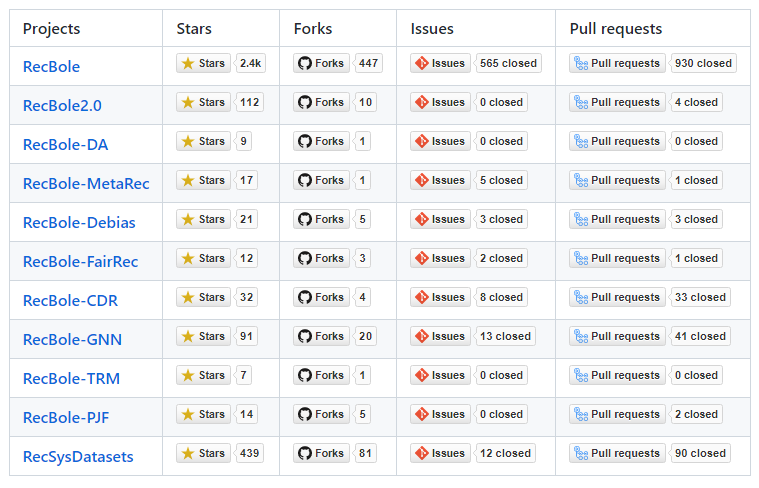Open the RecBole-FairRec project link

80,262
